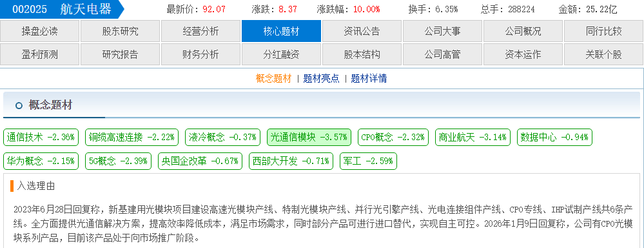The image size is (644, 248).
Task: Go to the 股本结构 tab
Action: 362,54
